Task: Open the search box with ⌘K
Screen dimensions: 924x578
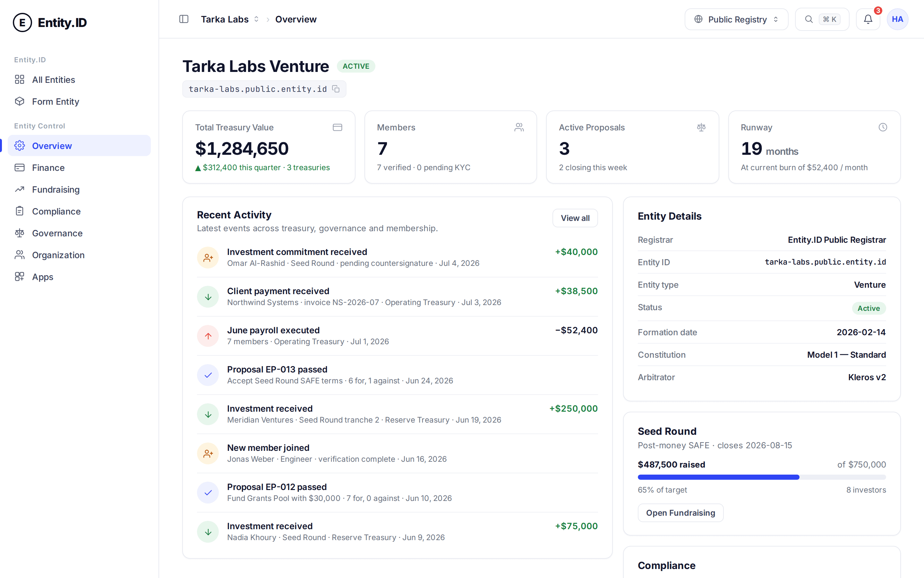Action: (x=822, y=19)
